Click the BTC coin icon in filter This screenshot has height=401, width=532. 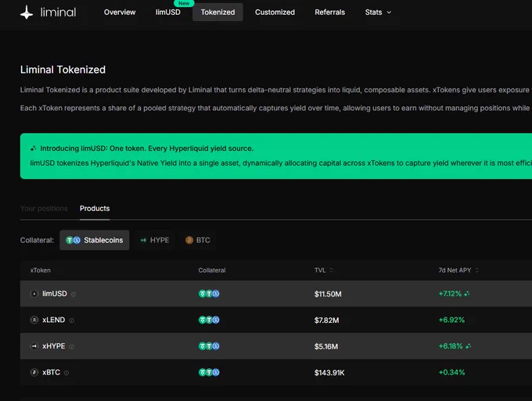click(189, 240)
